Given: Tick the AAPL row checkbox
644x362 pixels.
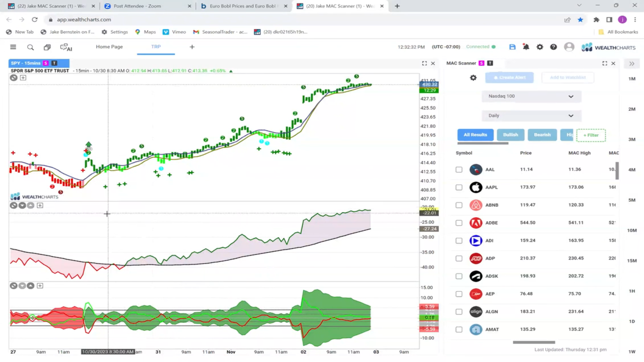Looking at the screenshot, I should [459, 187].
